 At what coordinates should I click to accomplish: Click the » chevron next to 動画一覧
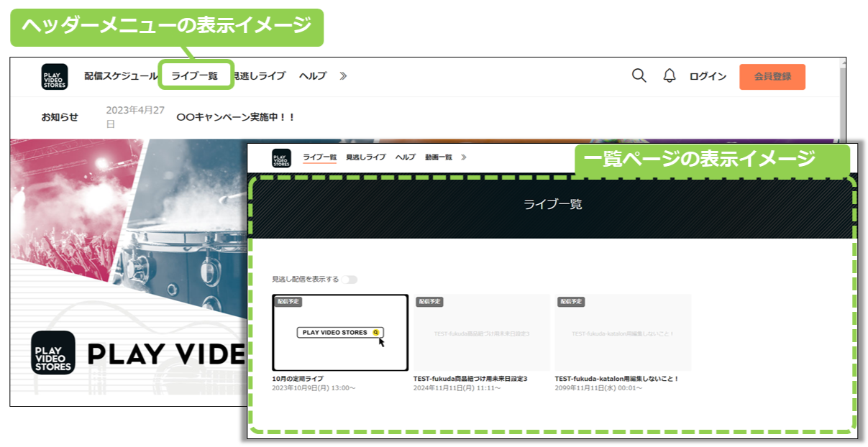point(464,156)
